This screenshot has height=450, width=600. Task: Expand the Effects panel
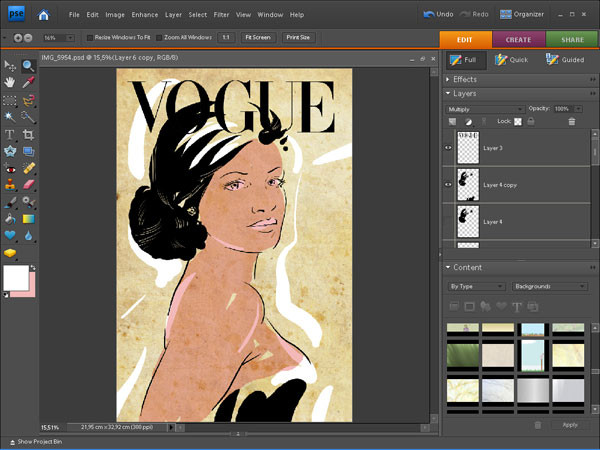447,79
